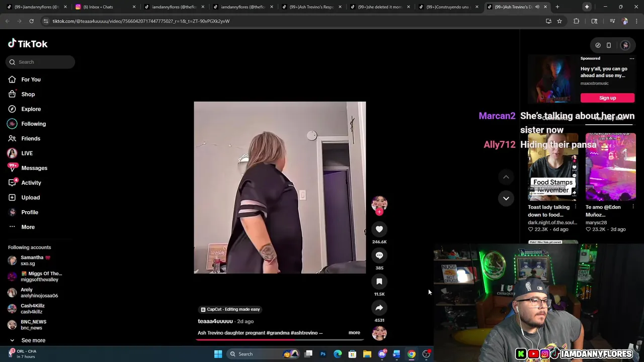Switch to the Construyendo una browser tab
This screenshot has height=362, width=644.
click(448, 7)
